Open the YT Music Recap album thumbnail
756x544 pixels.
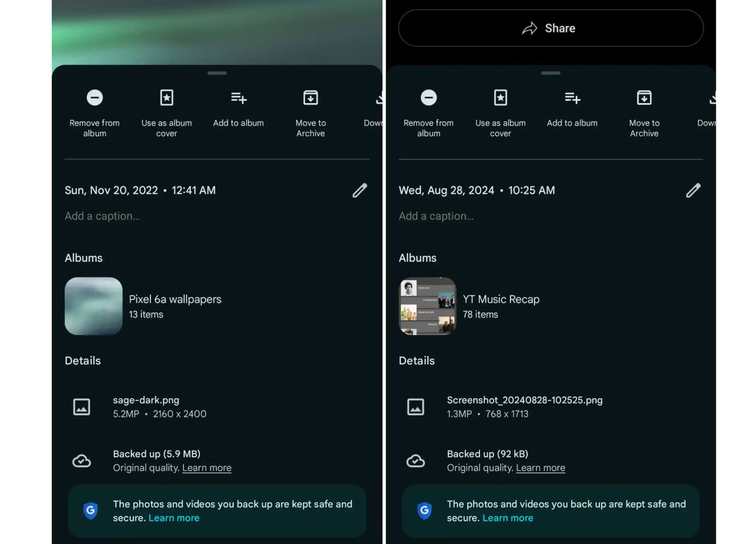(x=427, y=306)
